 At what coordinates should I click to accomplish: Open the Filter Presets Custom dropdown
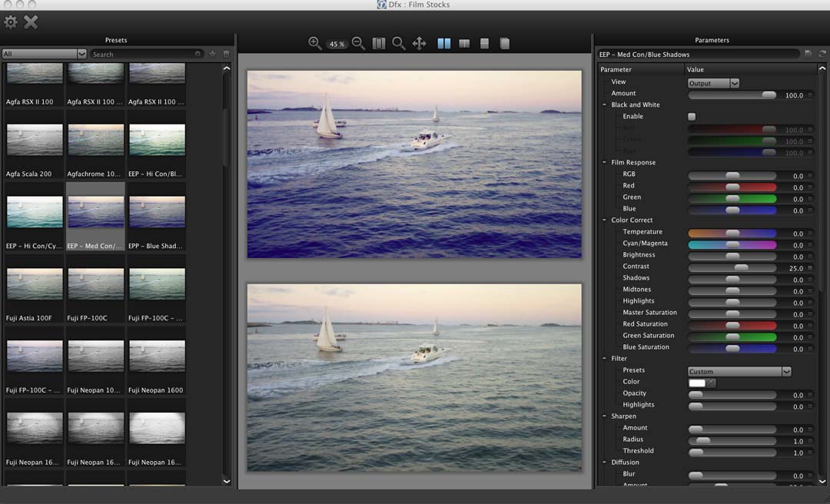coord(739,372)
